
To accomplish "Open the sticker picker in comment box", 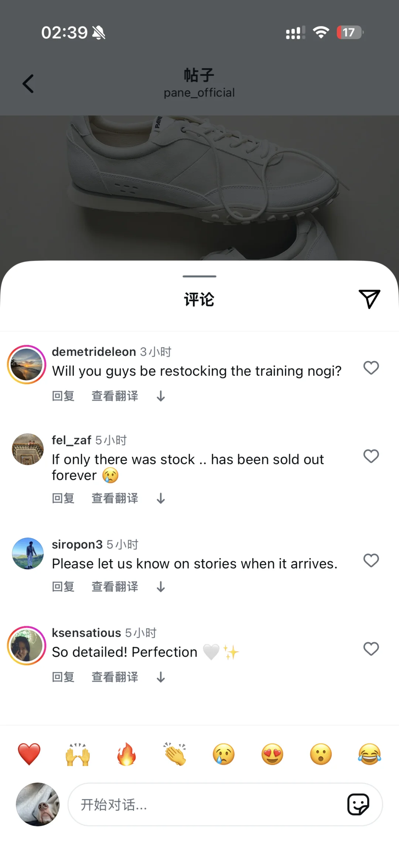I will pos(358,804).
